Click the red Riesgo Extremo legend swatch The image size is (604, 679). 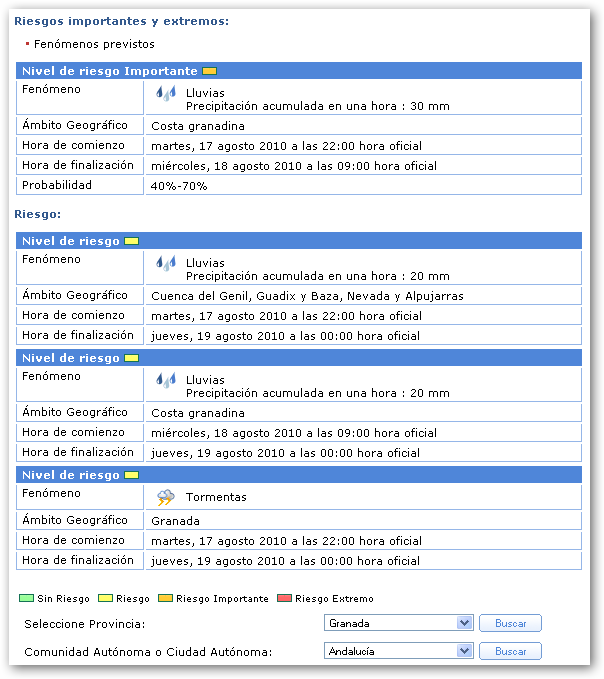pyautogui.click(x=284, y=599)
